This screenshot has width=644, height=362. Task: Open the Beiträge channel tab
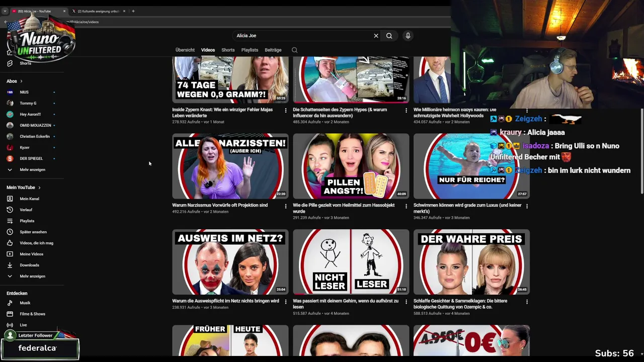point(273,50)
